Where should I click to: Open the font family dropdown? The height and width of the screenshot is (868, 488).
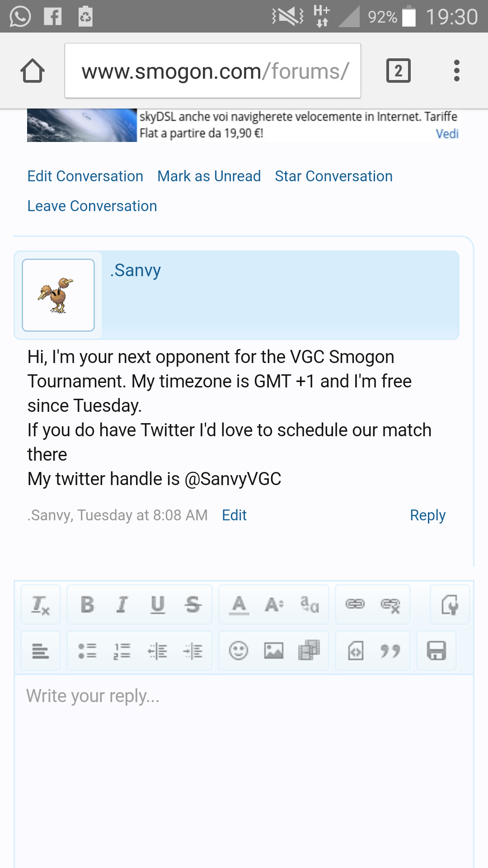[310, 604]
